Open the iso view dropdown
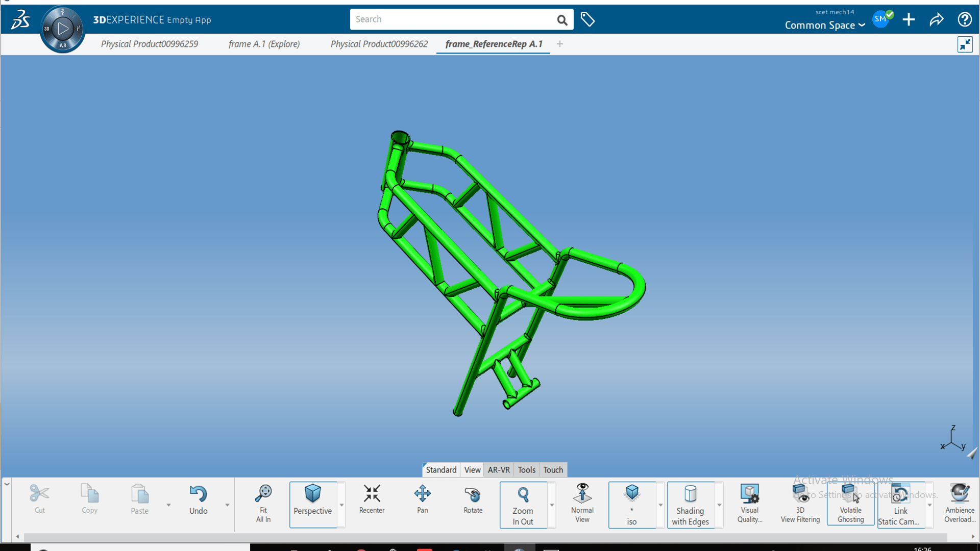The image size is (980, 551). [x=659, y=504]
